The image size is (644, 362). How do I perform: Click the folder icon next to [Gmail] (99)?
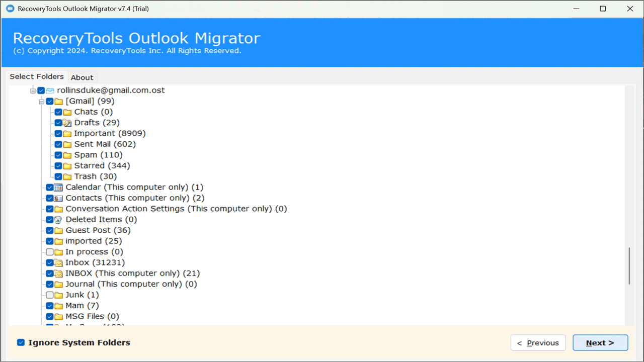pyautogui.click(x=59, y=102)
